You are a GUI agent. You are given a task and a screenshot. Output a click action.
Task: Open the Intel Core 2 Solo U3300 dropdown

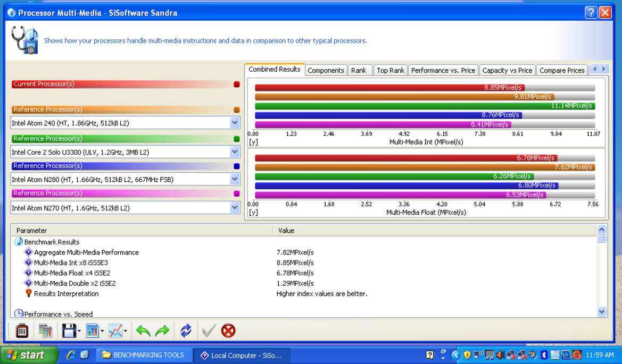pyautogui.click(x=235, y=151)
